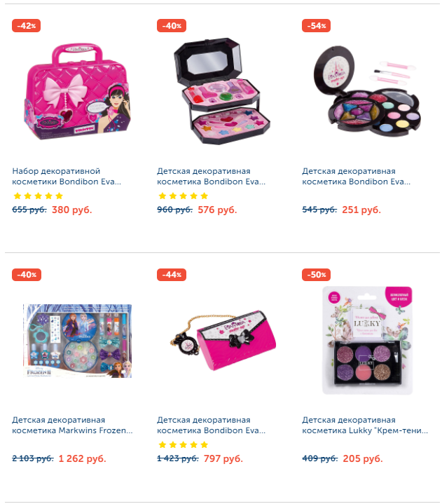The width and height of the screenshot is (442, 504).
Task: Open black octagonal makeup case image
Action: click(222, 91)
